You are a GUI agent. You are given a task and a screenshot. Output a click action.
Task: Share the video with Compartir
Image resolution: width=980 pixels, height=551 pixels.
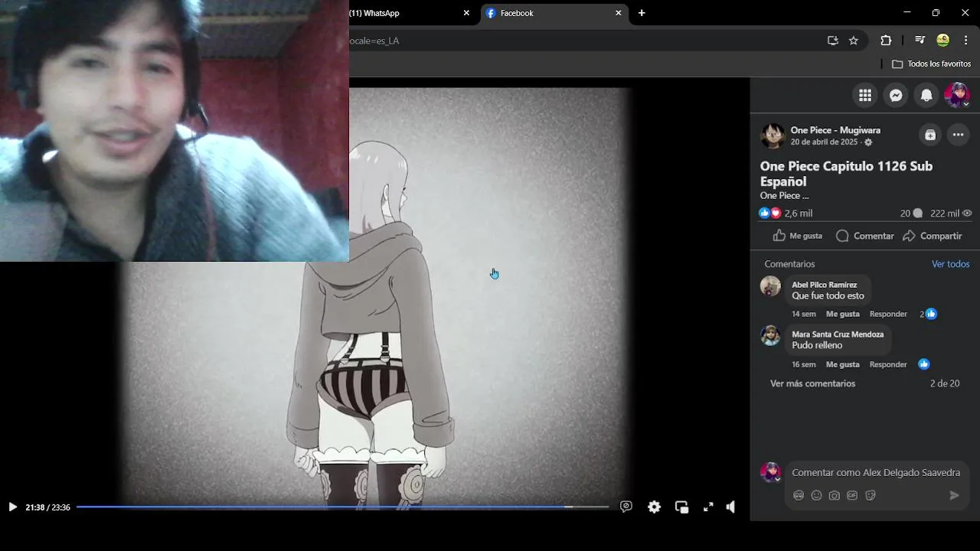point(932,236)
